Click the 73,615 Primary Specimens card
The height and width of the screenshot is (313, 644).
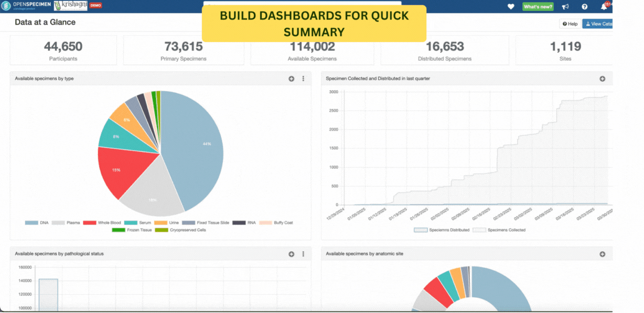coord(184,50)
